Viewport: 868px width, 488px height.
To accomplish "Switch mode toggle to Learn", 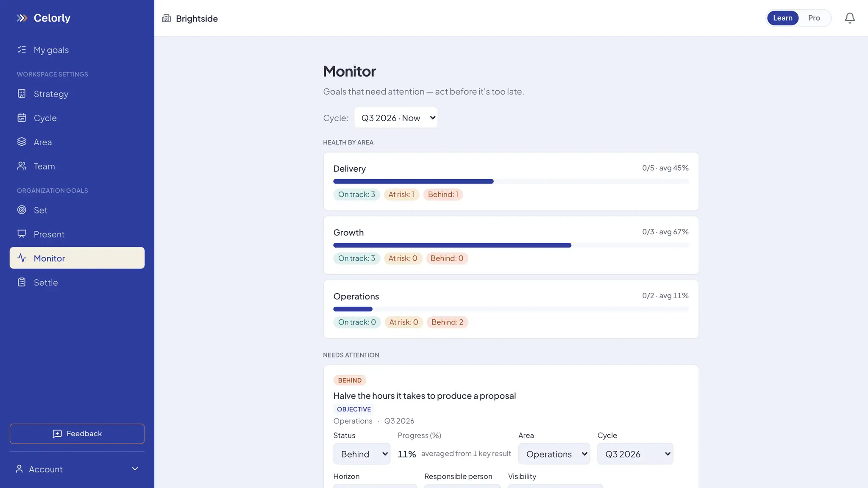I will [x=783, y=18].
